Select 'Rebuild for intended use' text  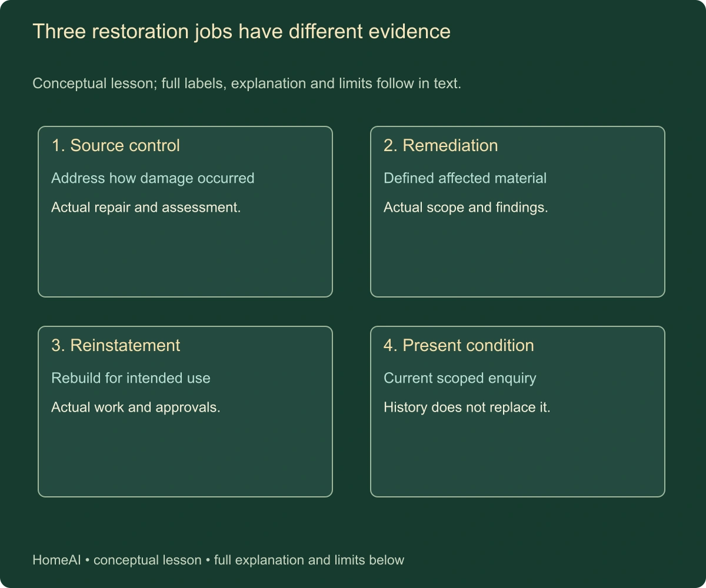131,378
